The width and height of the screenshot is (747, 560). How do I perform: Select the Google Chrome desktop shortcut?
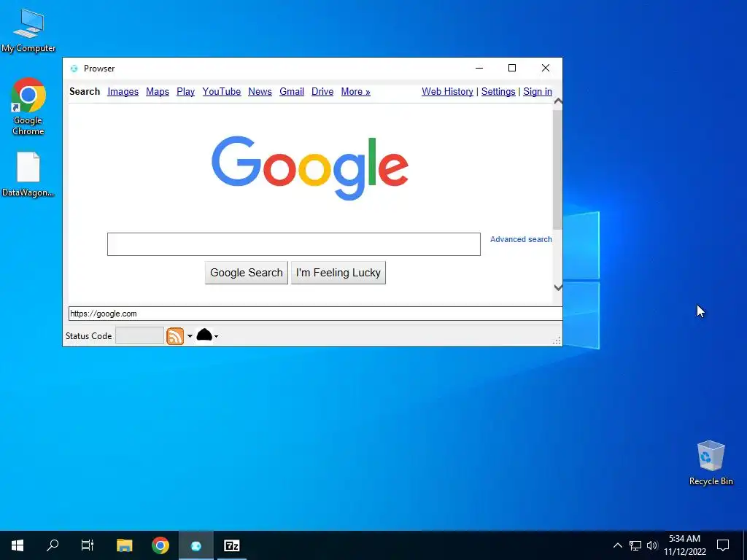28,106
